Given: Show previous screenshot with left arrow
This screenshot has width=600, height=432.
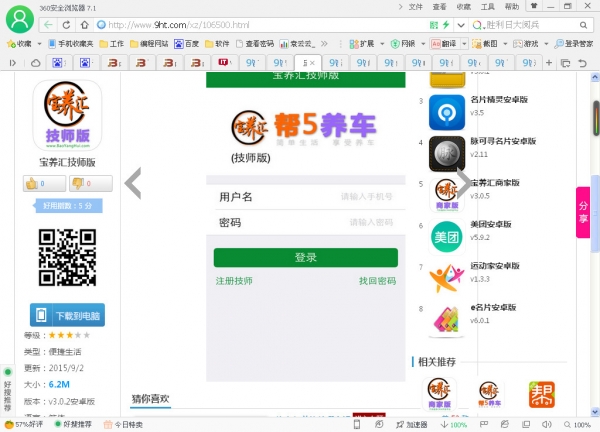Looking at the screenshot, I should click(133, 183).
